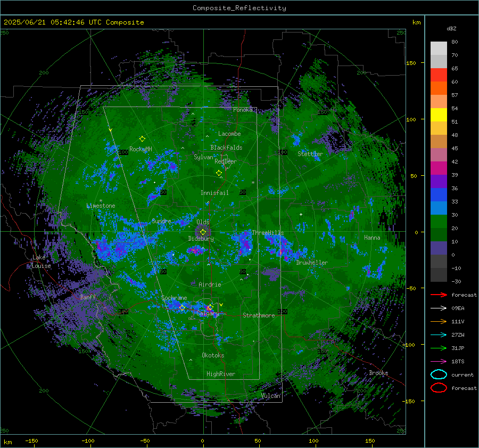
Task: Click the Lacombe city label
Action: pos(229,134)
